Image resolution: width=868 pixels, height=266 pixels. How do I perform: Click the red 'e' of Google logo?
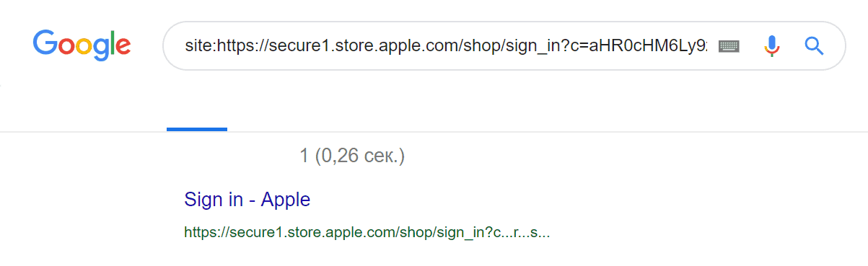click(122, 47)
